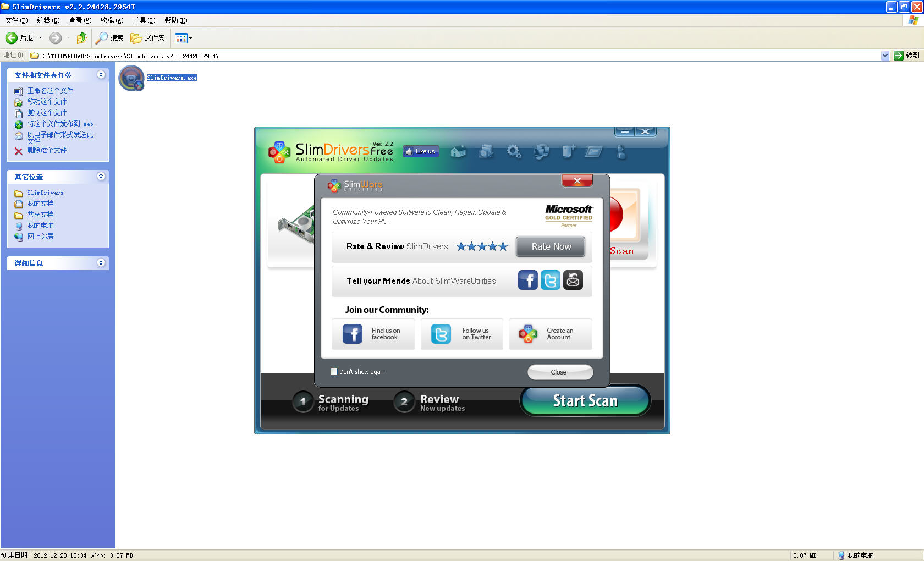The image size is (924, 561).
Task: Open the 工具(T) menu
Action: point(144,20)
